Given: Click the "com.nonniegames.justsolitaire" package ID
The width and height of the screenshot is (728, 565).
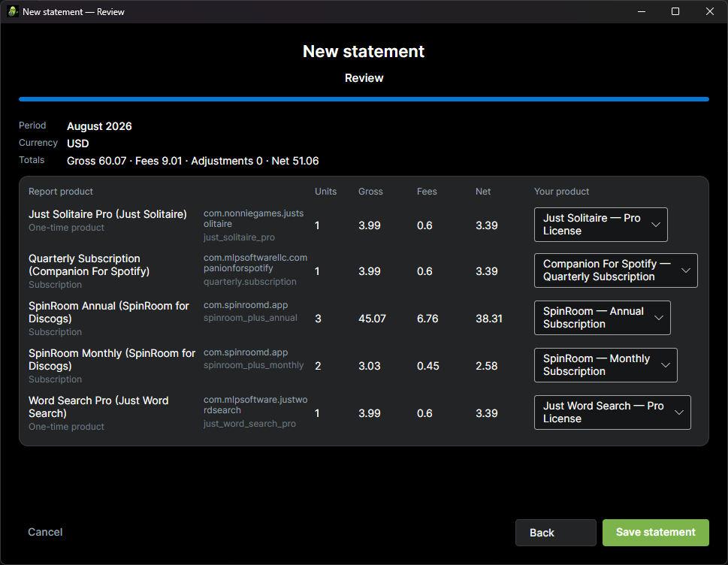Looking at the screenshot, I should click(x=253, y=218).
